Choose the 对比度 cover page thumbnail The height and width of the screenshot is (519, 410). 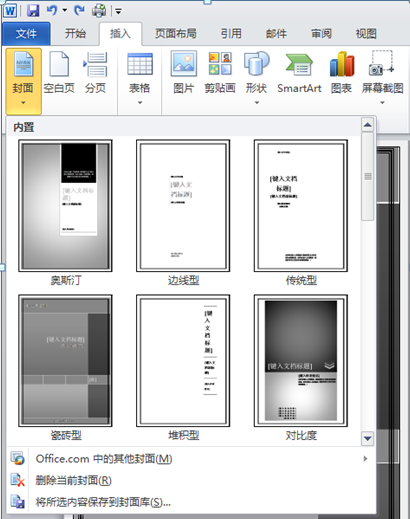pos(301,360)
